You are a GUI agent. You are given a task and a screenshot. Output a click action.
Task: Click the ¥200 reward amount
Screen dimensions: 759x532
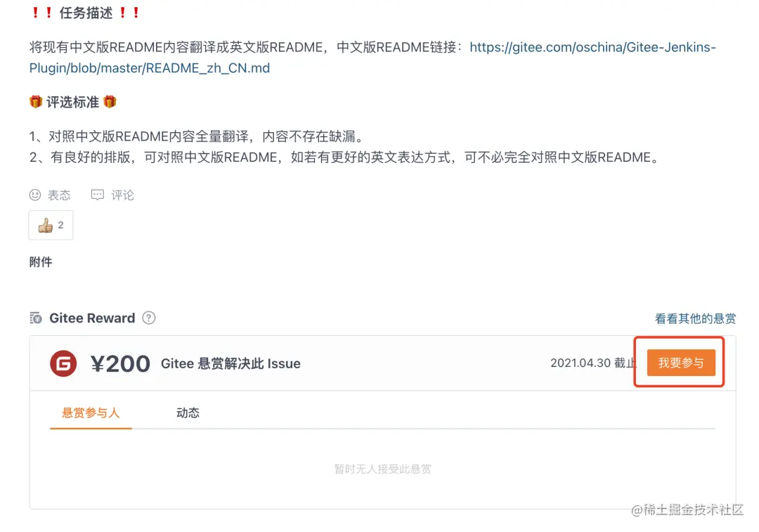click(x=119, y=363)
